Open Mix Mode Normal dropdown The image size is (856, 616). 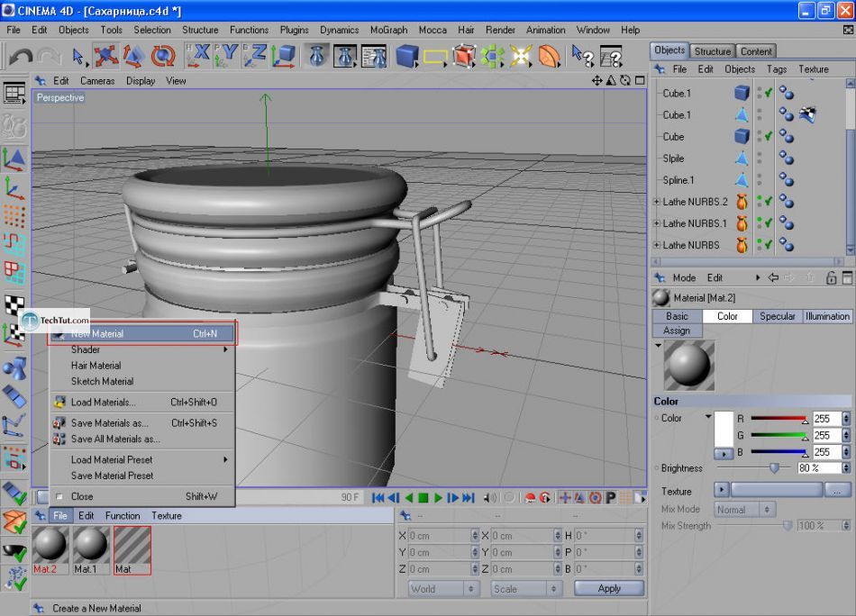[744, 510]
